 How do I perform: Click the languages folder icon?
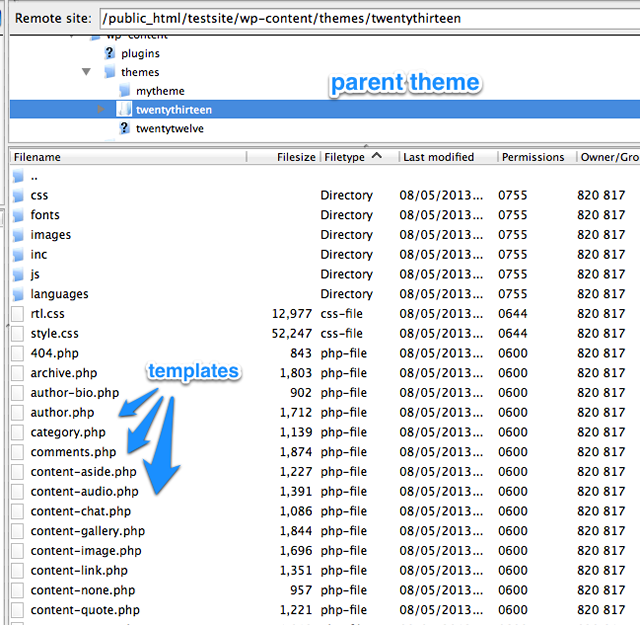tap(18, 294)
